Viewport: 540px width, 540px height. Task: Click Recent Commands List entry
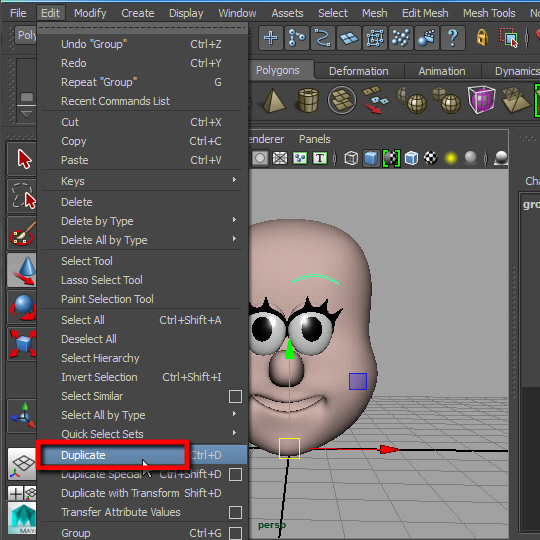142,101
